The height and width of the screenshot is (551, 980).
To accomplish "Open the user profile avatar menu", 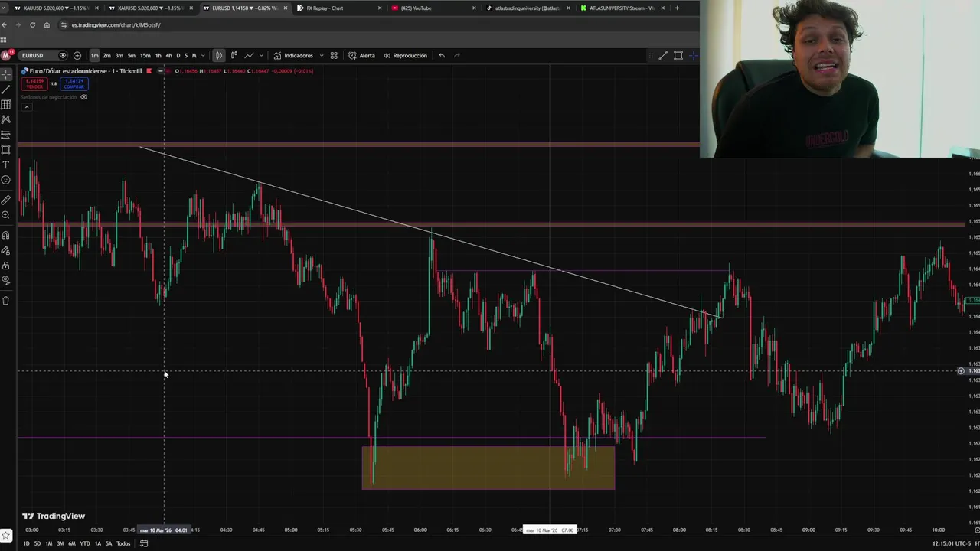I will tap(6, 55).
